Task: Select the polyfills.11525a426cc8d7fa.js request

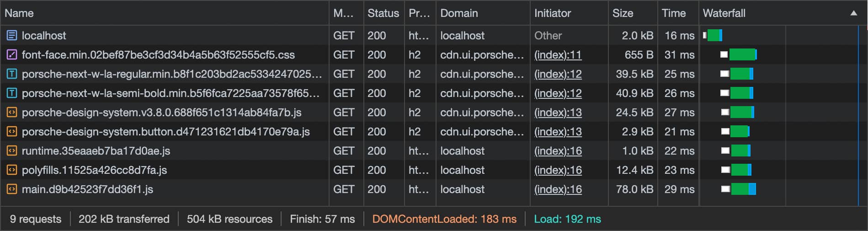Action: point(94,170)
